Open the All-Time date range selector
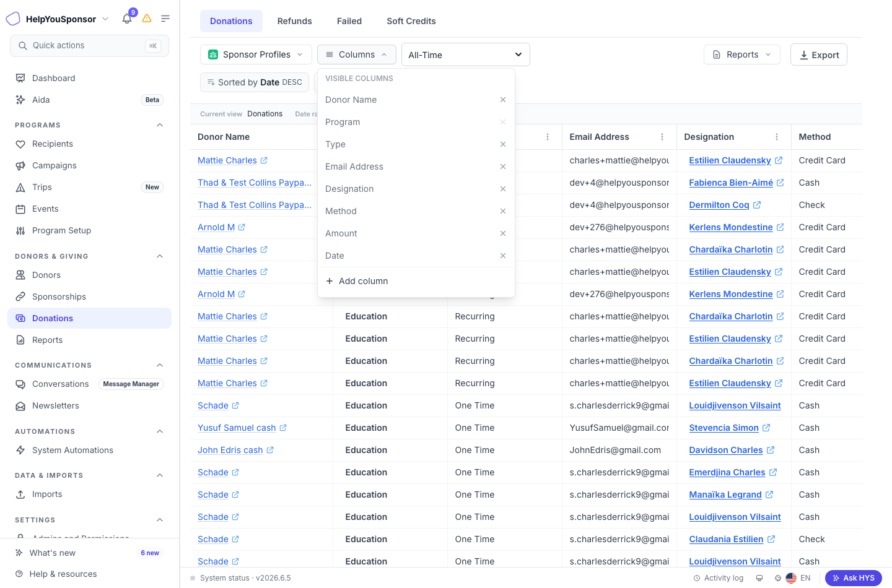Screen dimensions: 892x588 [x=466, y=54]
